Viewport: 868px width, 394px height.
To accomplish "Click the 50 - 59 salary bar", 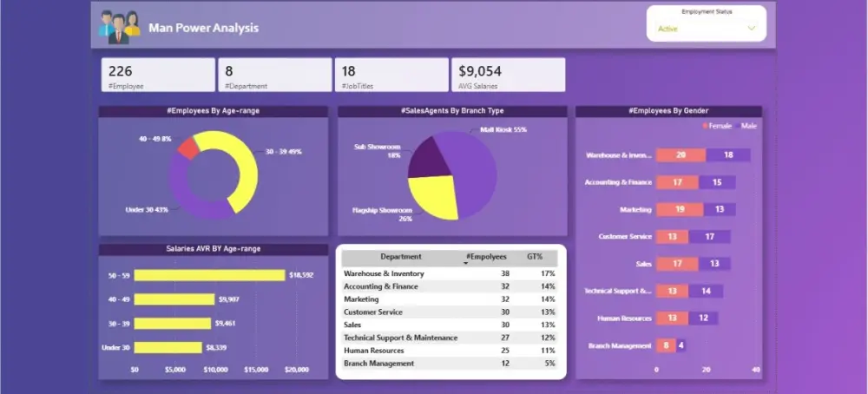I will point(209,275).
